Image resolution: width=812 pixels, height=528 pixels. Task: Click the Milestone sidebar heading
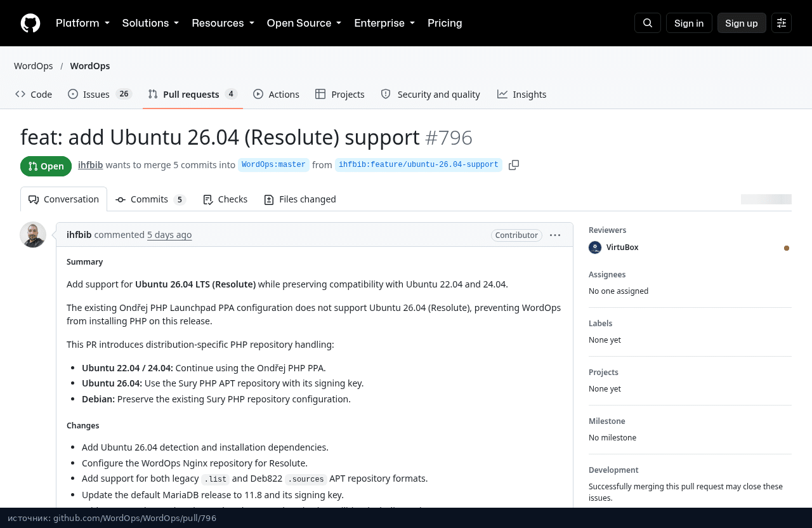(606, 421)
